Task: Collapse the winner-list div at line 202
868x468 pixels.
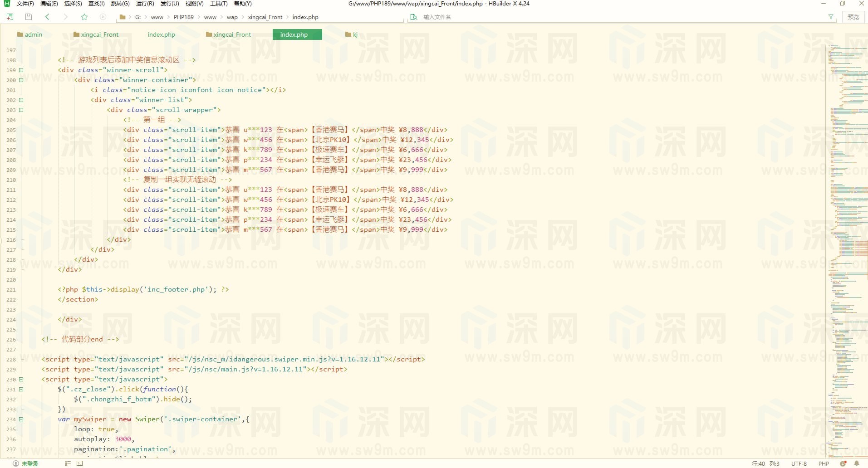Action: pyautogui.click(x=21, y=100)
